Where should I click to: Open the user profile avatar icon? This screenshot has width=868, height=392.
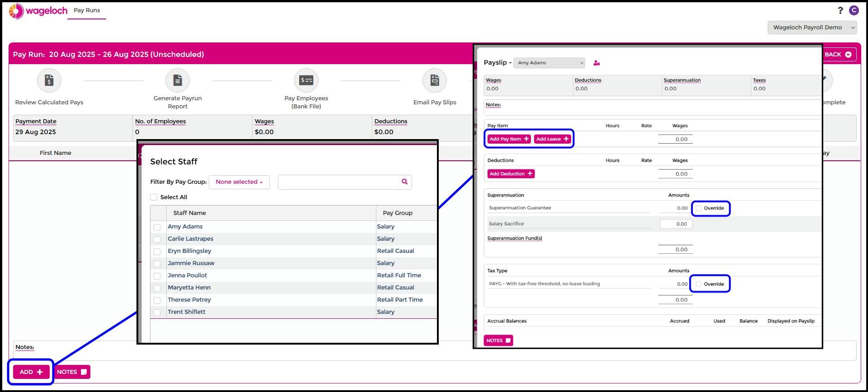(854, 10)
